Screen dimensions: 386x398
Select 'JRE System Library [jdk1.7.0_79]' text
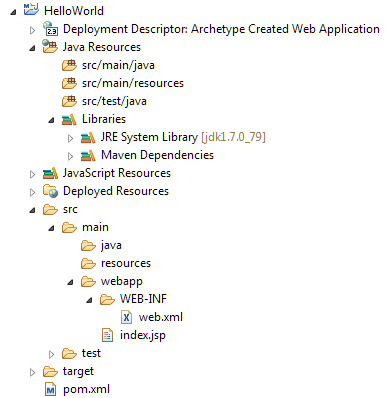[183, 137]
